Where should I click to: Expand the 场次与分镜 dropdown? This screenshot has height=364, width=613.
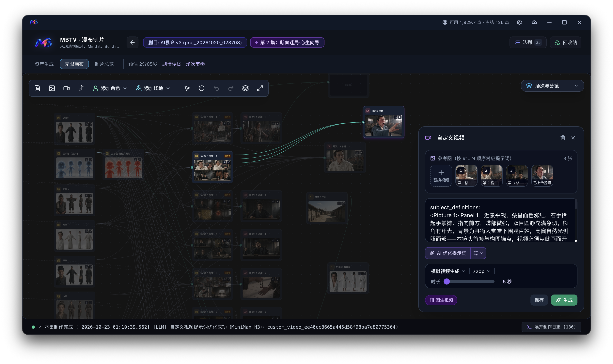[552, 86]
